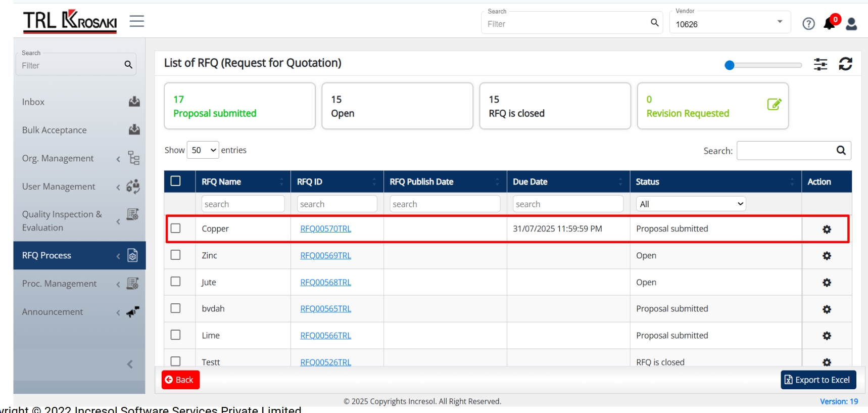
Task: Click the Quality Inspection checklist icon
Action: pyautogui.click(x=133, y=214)
